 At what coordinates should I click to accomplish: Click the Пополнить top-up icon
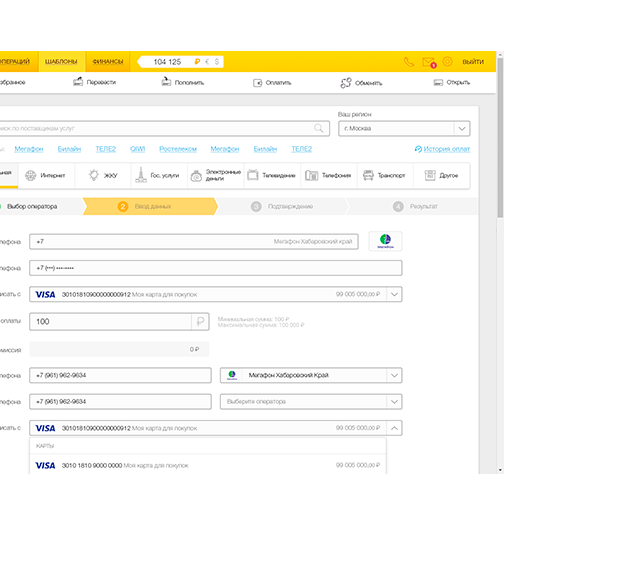(x=166, y=82)
